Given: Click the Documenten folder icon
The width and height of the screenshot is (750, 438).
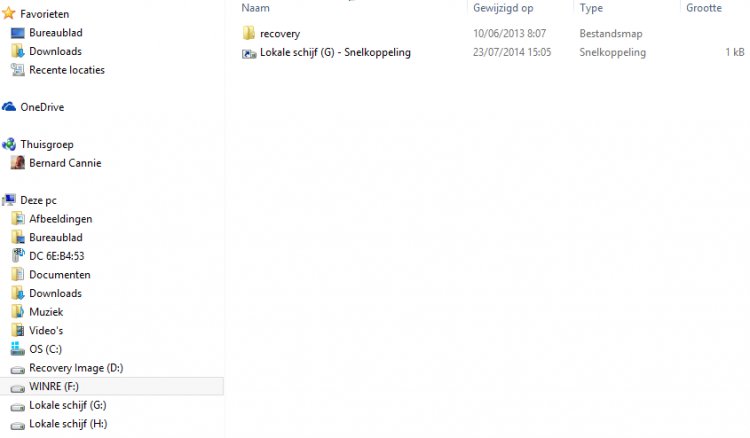Looking at the screenshot, I should [18, 274].
